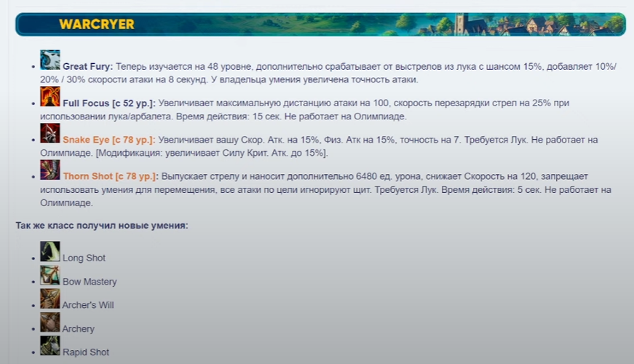Screen dimensions: 634x364
Task: Open the orange Snake Eye skill link
Action: coord(108,140)
